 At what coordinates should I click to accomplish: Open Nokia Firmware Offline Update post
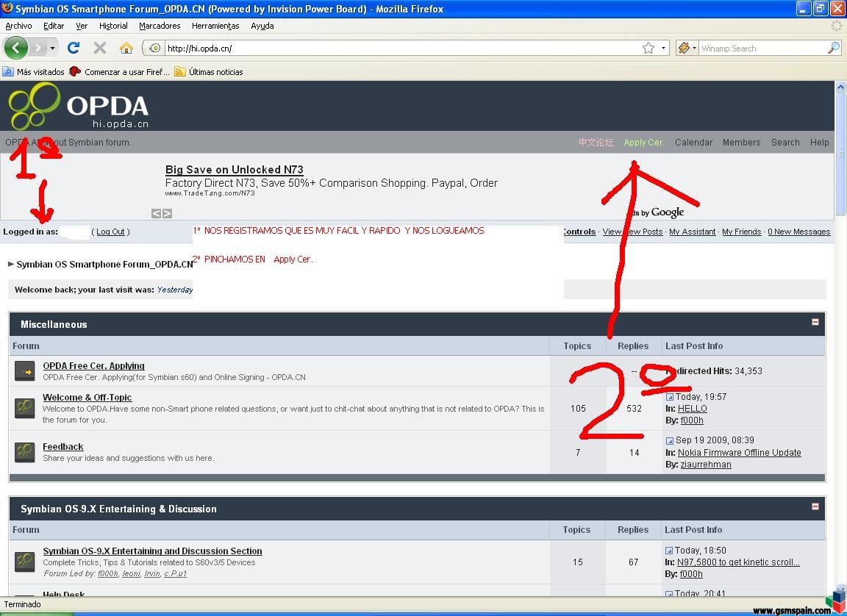[740, 452]
